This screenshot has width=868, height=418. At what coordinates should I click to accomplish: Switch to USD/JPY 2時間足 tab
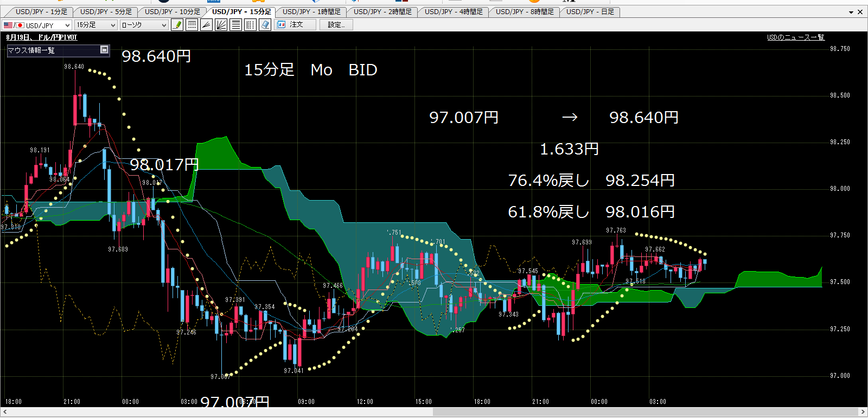pos(382,11)
